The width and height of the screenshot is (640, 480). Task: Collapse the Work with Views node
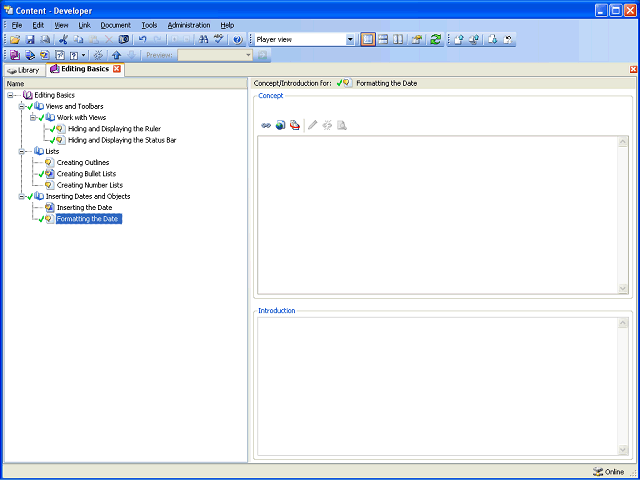click(x=33, y=118)
